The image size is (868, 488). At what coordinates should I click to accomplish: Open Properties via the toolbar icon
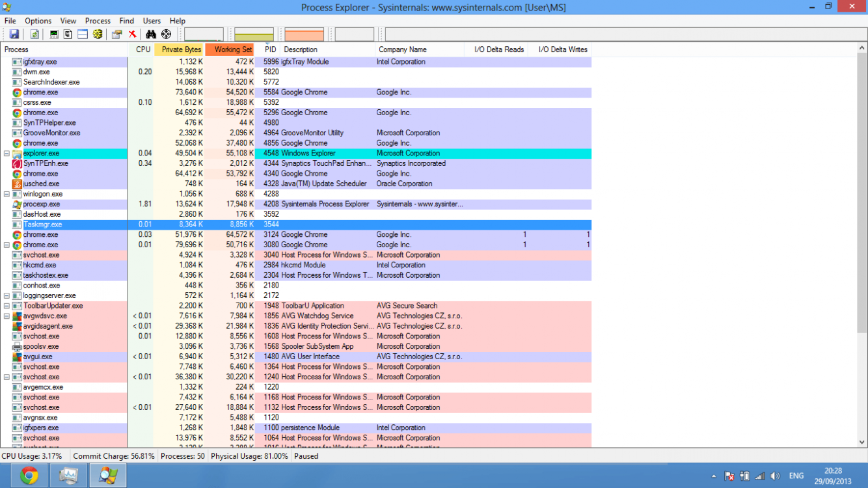click(117, 34)
